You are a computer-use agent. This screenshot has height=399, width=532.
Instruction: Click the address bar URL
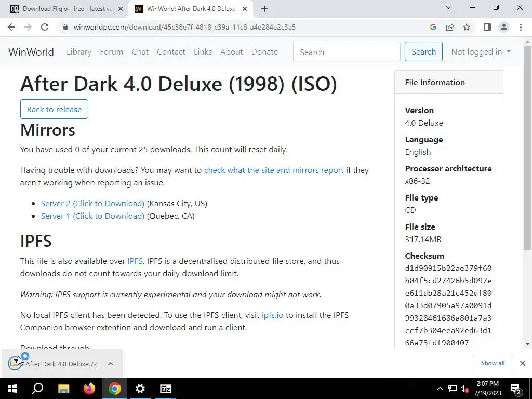(x=184, y=27)
